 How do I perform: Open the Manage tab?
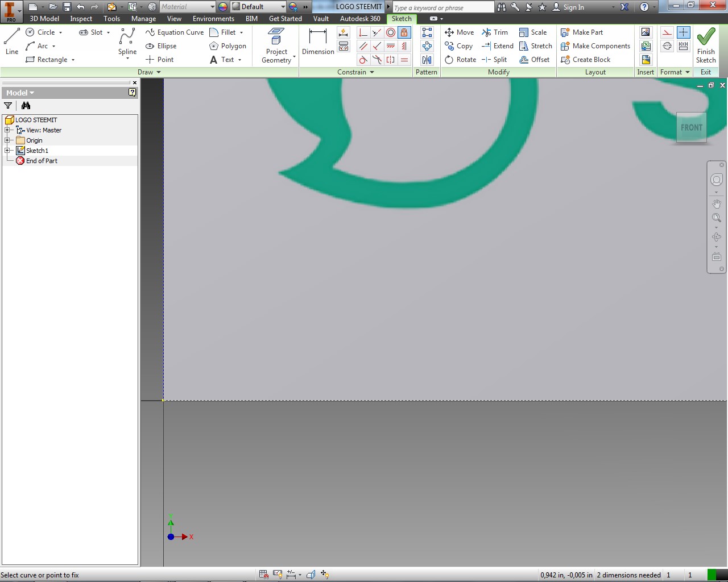point(144,19)
